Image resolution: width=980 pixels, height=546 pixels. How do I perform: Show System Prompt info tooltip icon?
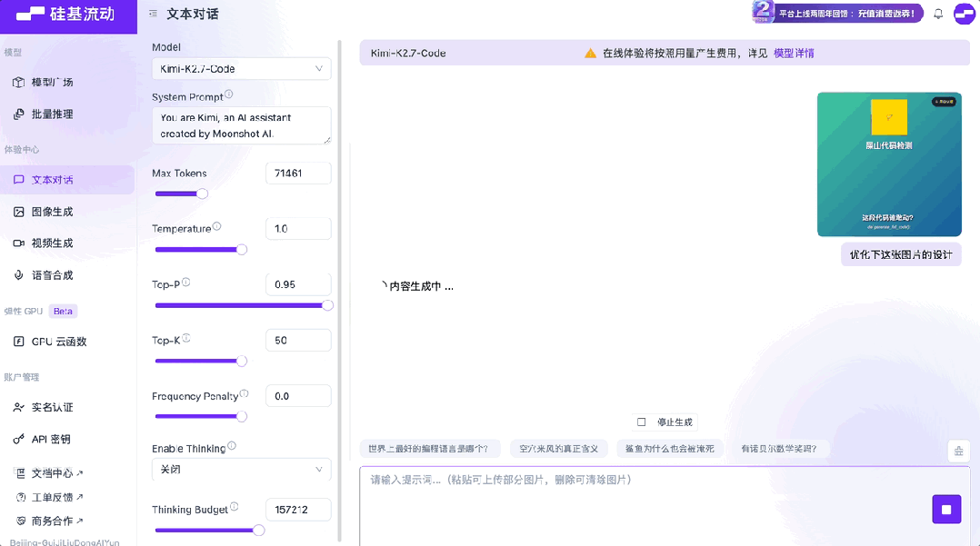pyautogui.click(x=229, y=94)
